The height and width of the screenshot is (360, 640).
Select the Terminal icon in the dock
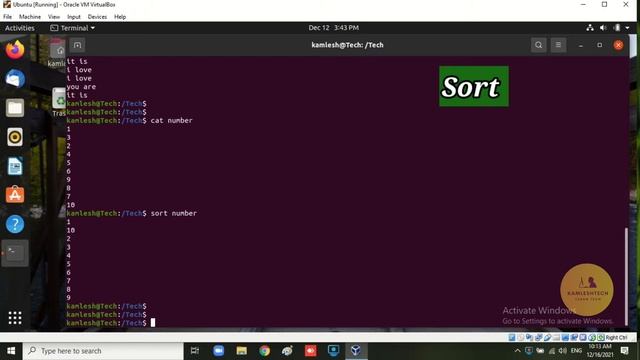pos(15,253)
